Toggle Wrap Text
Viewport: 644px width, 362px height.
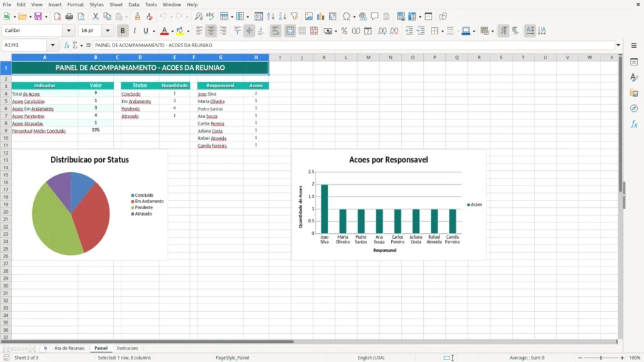click(275, 31)
